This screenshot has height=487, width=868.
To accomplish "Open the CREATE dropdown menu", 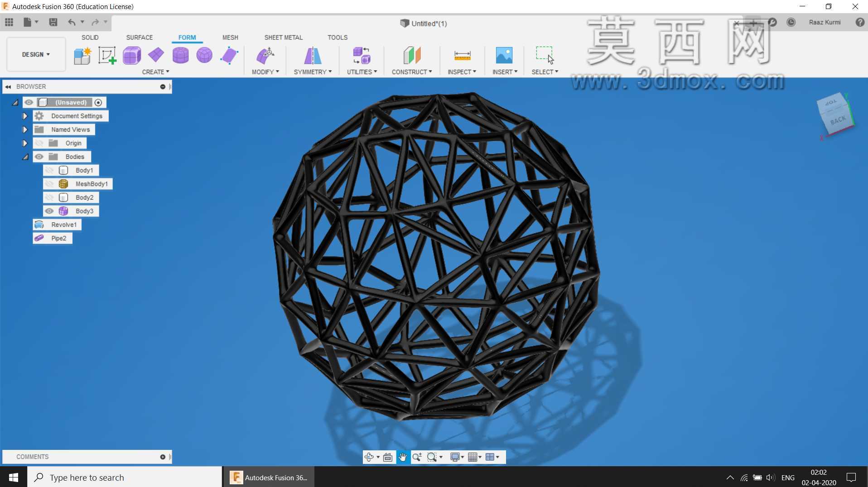I will click(x=155, y=72).
